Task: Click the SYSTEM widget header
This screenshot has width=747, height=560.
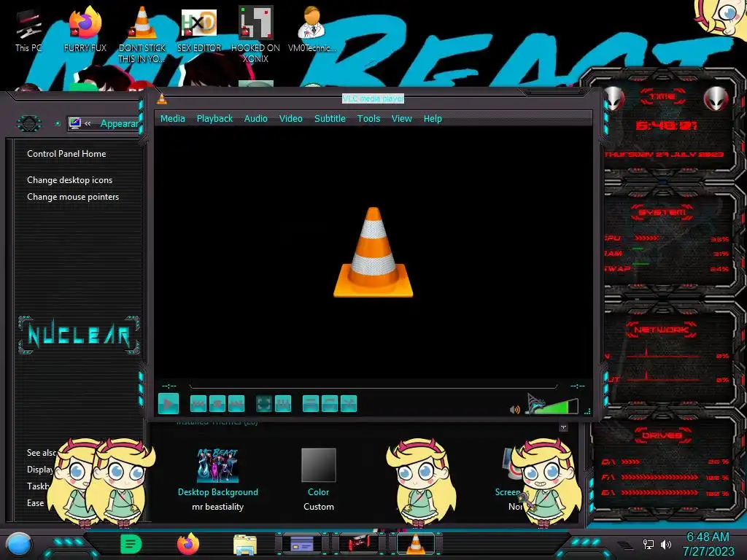Action: (x=662, y=212)
